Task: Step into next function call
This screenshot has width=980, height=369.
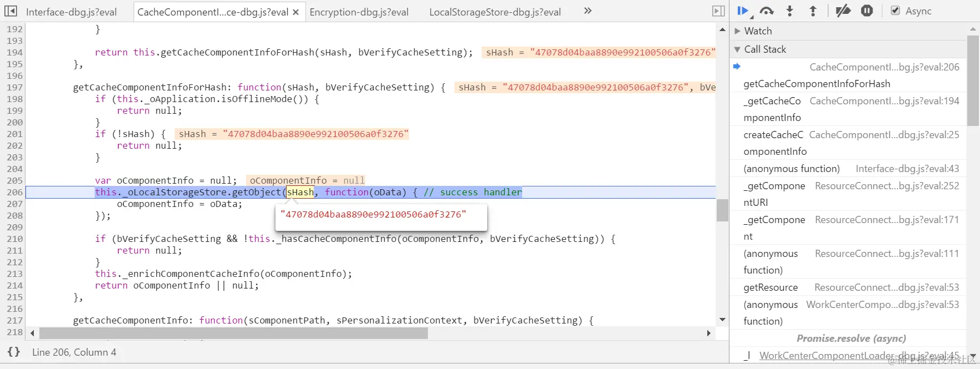Action: click(x=790, y=11)
